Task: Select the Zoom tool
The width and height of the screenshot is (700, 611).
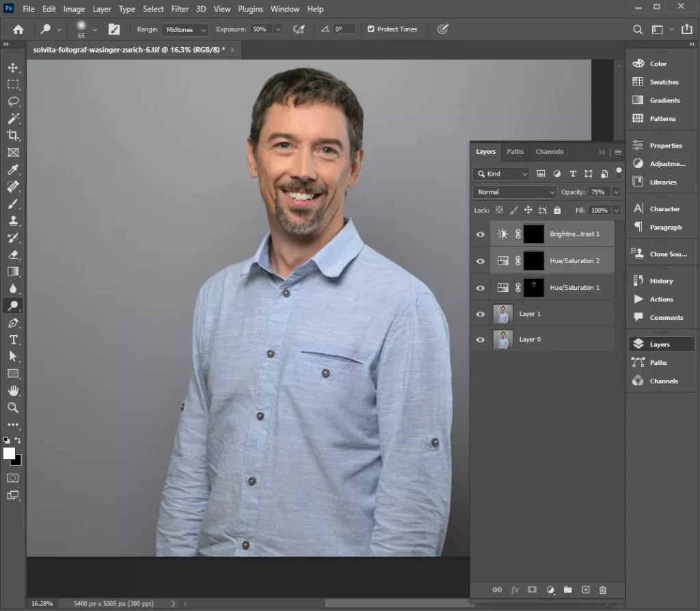Action: pos(13,407)
